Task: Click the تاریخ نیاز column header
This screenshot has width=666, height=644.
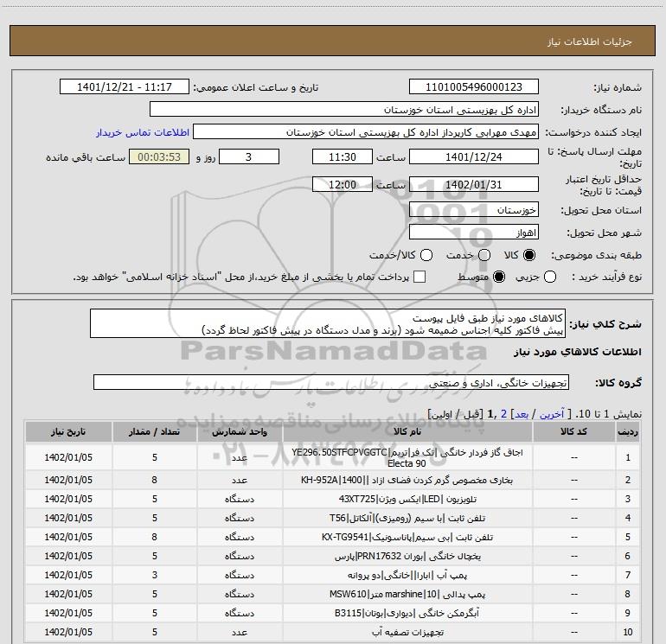Action: pos(68,431)
